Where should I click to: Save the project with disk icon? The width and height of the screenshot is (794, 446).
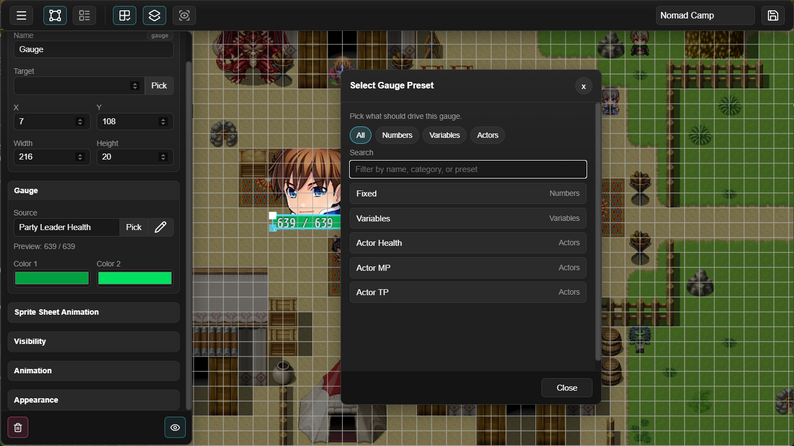(x=773, y=16)
